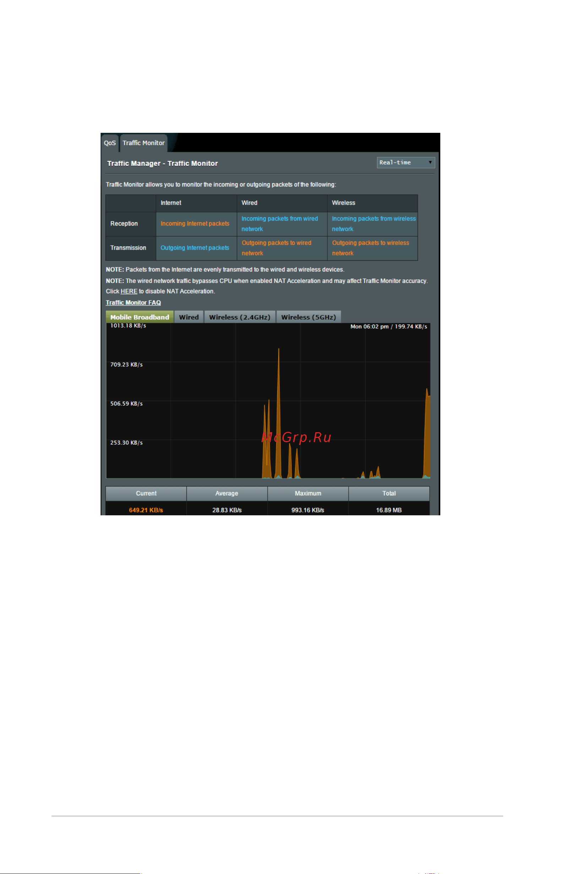Open the Real-time view dropdown
Screen dimensions: 588x874
pyautogui.click(x=406, y=162)
